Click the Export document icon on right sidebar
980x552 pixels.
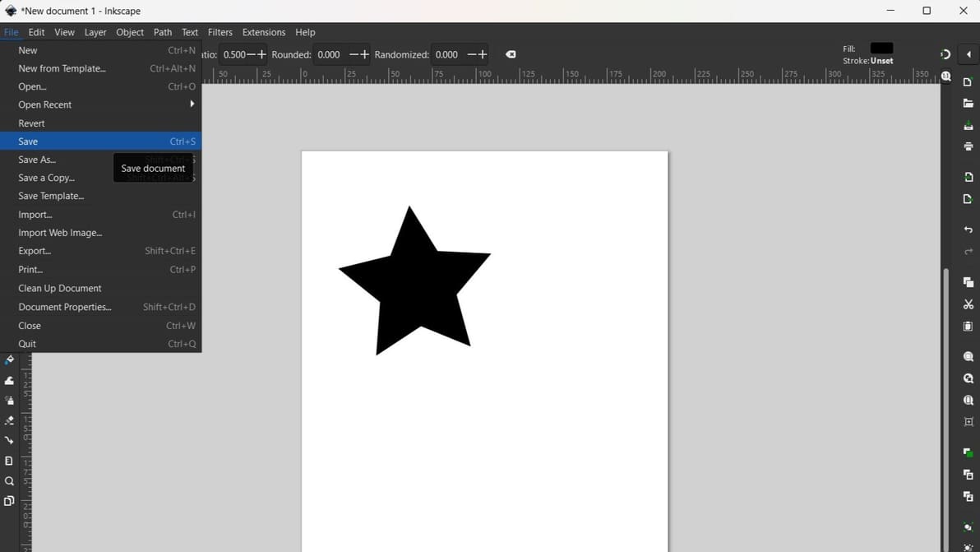click(x=968, y=198)
